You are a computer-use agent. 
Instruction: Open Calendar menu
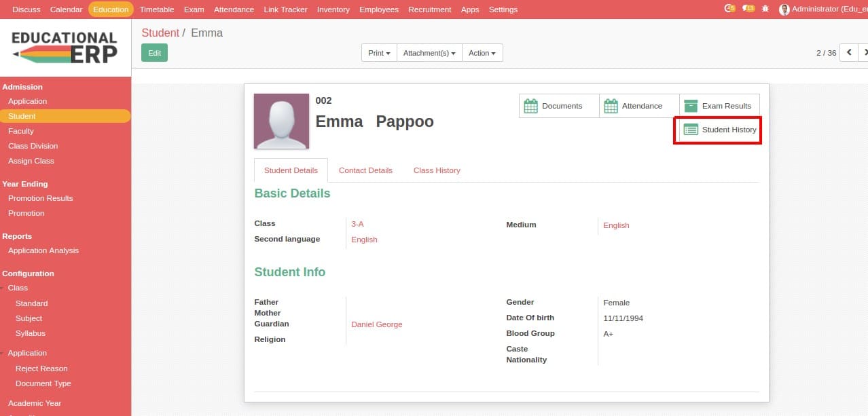[67, 10]
